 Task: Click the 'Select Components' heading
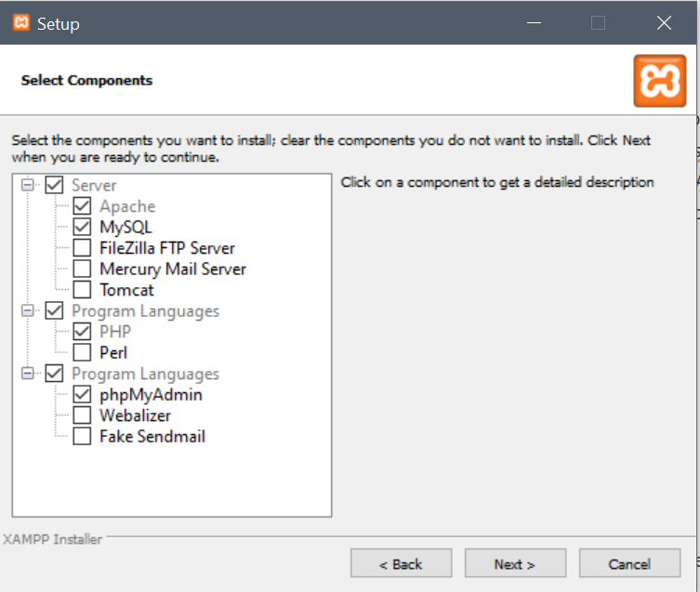[x=86, y=80]
